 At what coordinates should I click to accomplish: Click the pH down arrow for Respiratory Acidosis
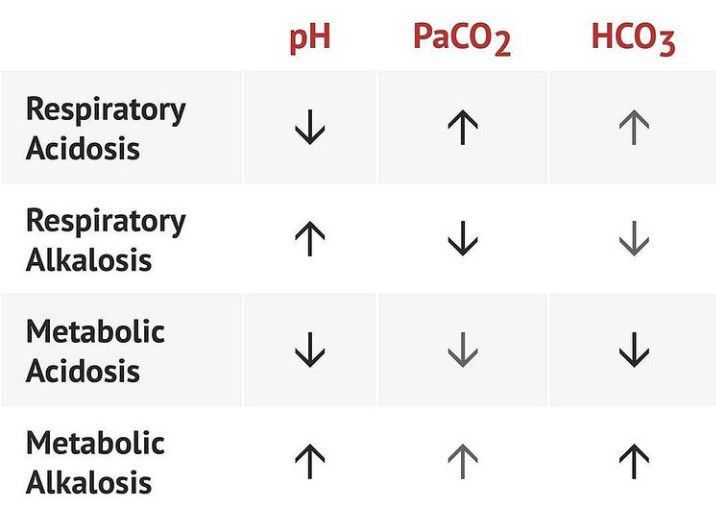click(x=310, y=128)
